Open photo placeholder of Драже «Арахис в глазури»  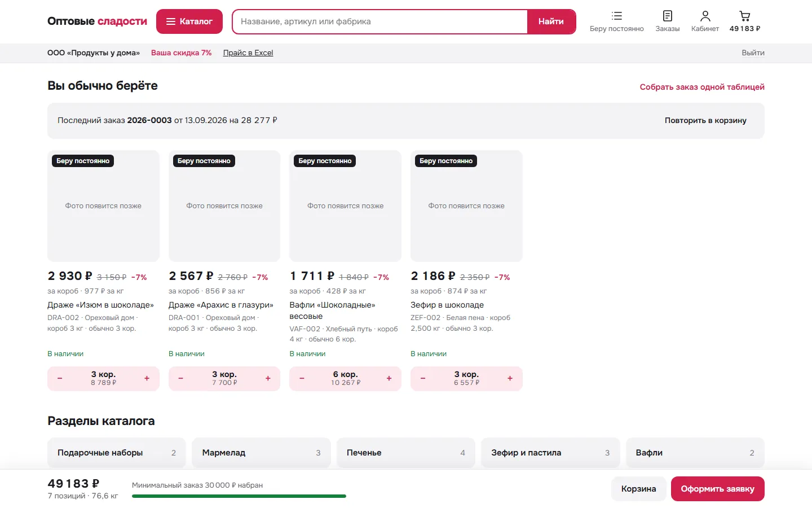(x=224, y=206)
